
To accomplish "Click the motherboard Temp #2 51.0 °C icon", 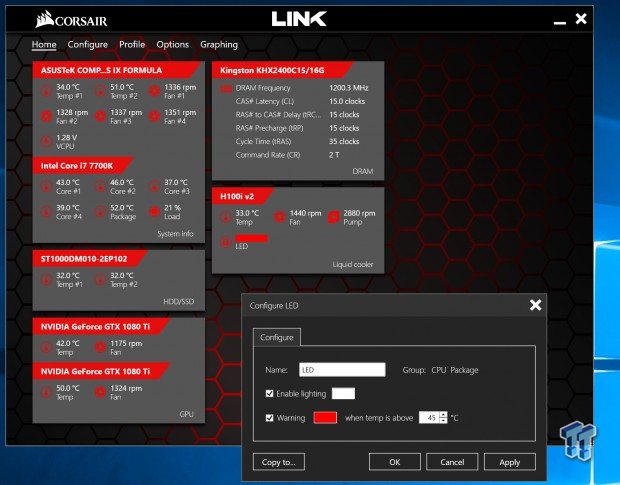I will [x=100, y=91].
